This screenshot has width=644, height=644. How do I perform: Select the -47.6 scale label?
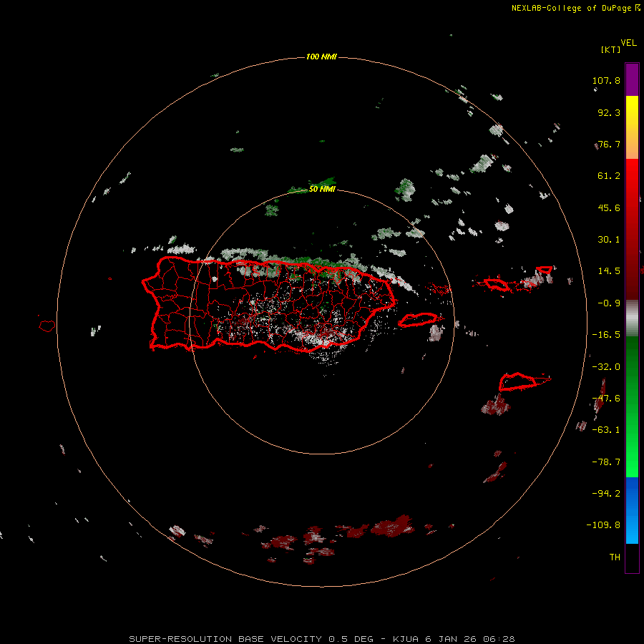[x=606, y=399]
